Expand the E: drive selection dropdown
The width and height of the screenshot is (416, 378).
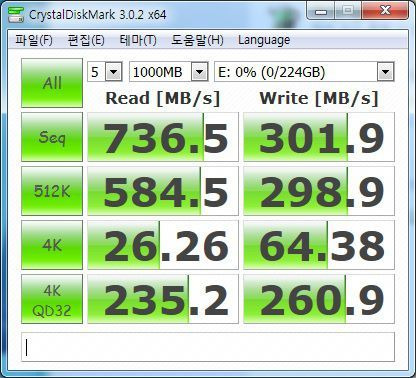[x=385, y=72]
